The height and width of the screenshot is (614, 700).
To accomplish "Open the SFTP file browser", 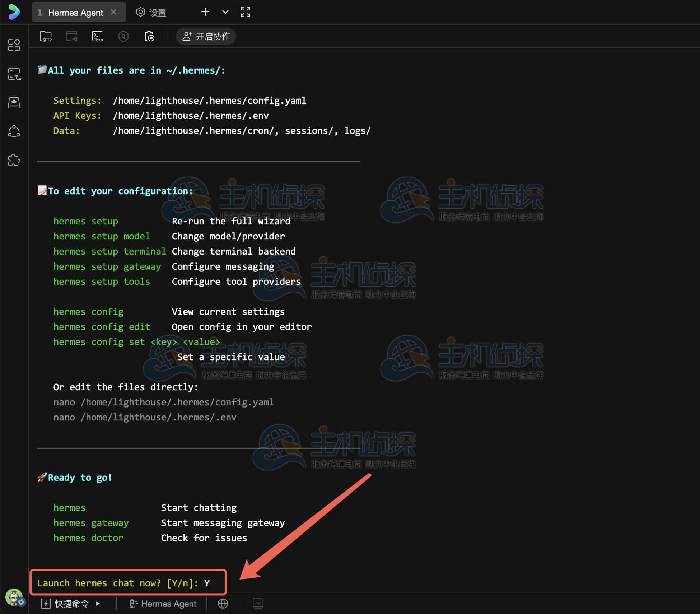I will tap(46, 36).
